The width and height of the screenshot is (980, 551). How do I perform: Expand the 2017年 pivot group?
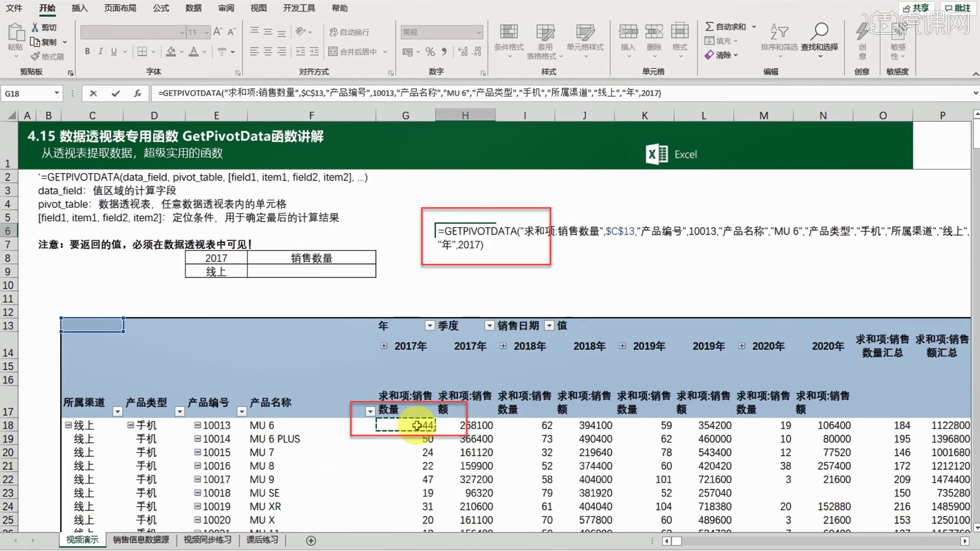click(x=384, y=346)
